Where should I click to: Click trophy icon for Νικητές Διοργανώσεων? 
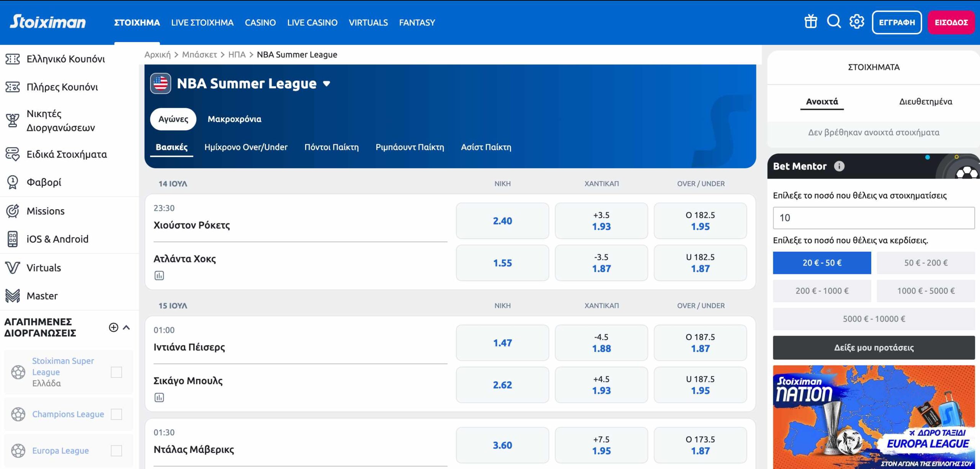tap(13, 120)
